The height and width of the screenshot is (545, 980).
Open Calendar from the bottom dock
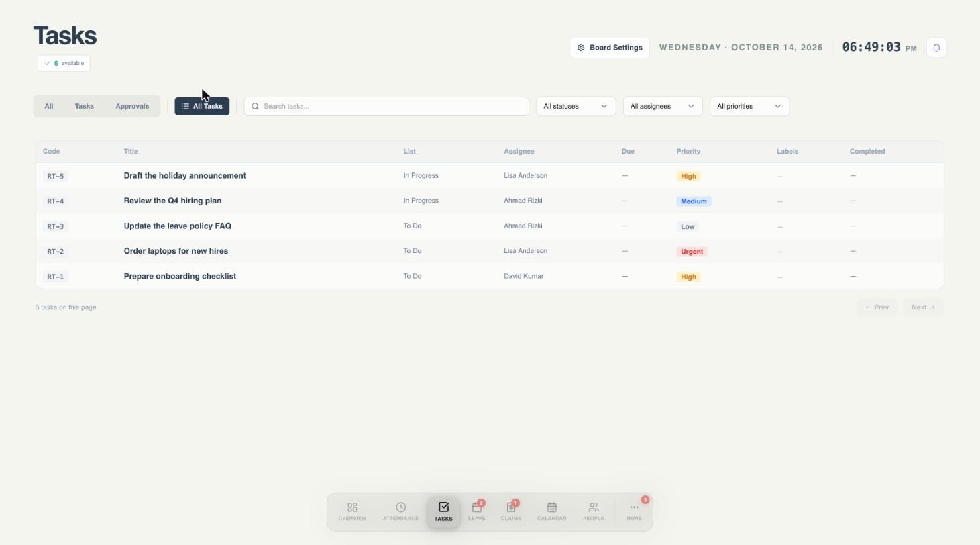click(552, 511)
